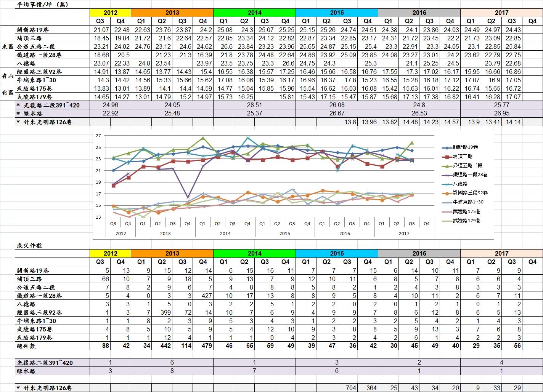Select 鐵道路一段28巷 legend entry in chart
This screenshot has width=543, height=392.
point(465,175)
